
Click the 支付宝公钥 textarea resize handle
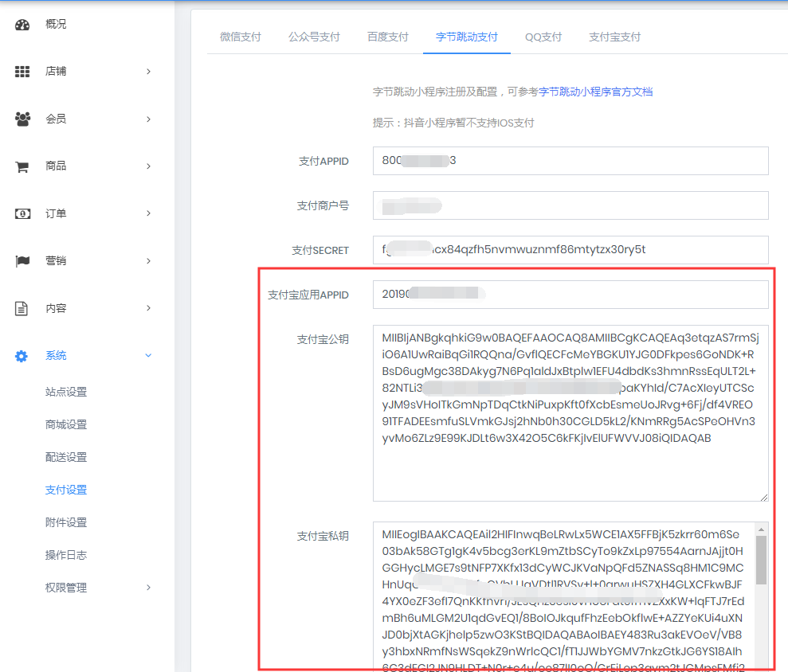coord(764,497)
